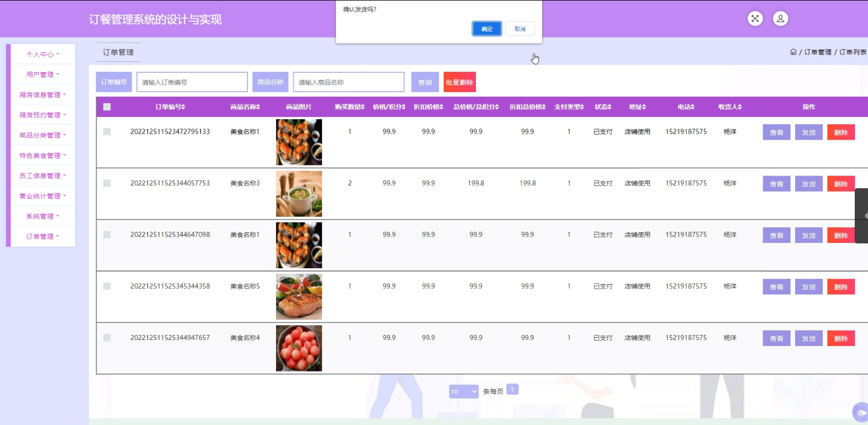The height and width of the screenshot is (425, 868).
Task: Click the home icon in breadcrumb
Action: (x=793, y=52)
